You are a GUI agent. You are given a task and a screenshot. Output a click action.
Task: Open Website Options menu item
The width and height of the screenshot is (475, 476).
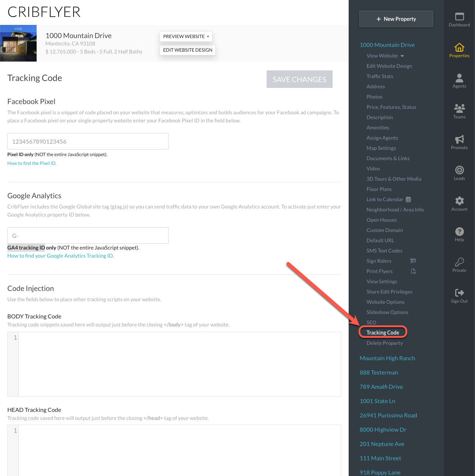[x=385, y=302]
